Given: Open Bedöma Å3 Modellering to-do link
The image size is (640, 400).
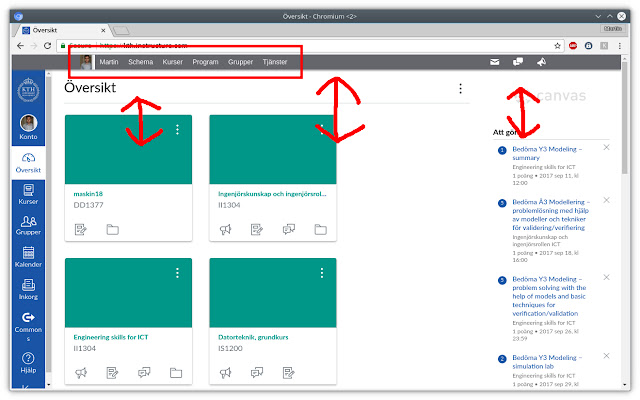Looking at the screenshot, I should click(551, 215).
